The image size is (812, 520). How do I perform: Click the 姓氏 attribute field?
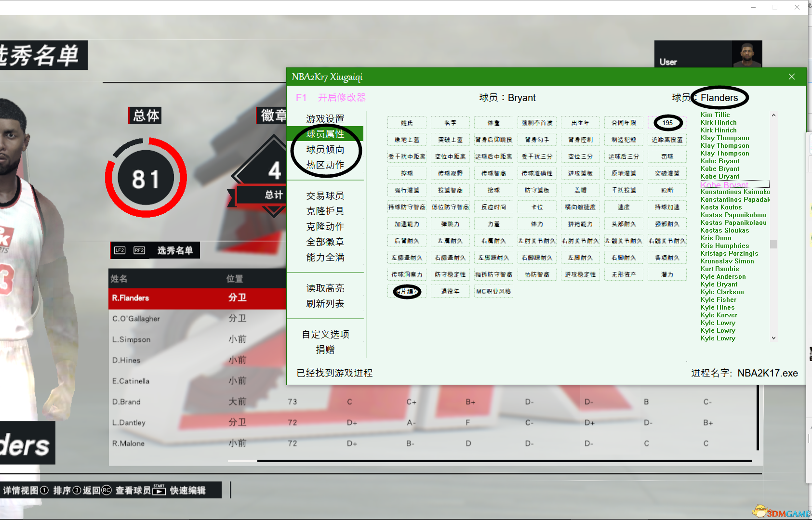[x=407, y=123]
